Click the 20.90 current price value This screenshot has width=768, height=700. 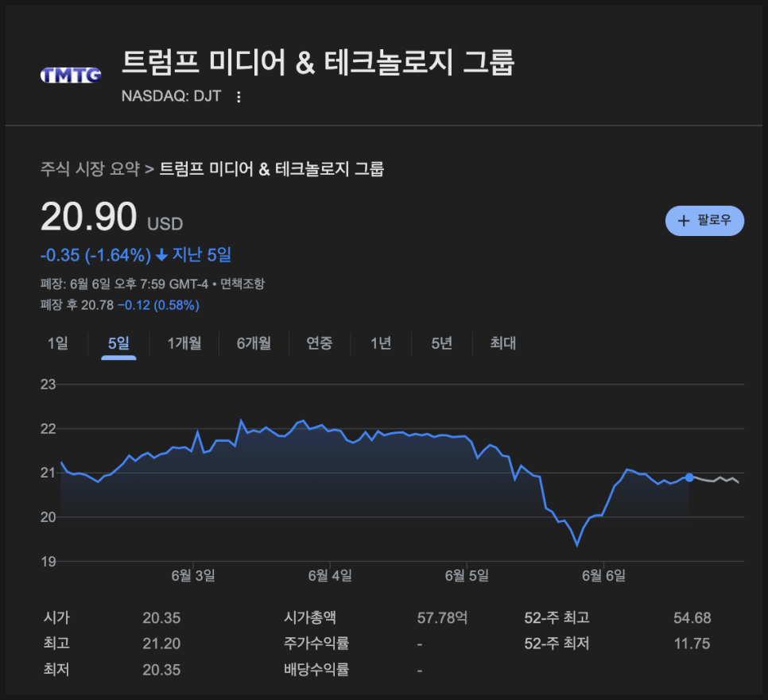tap(89, 216)
